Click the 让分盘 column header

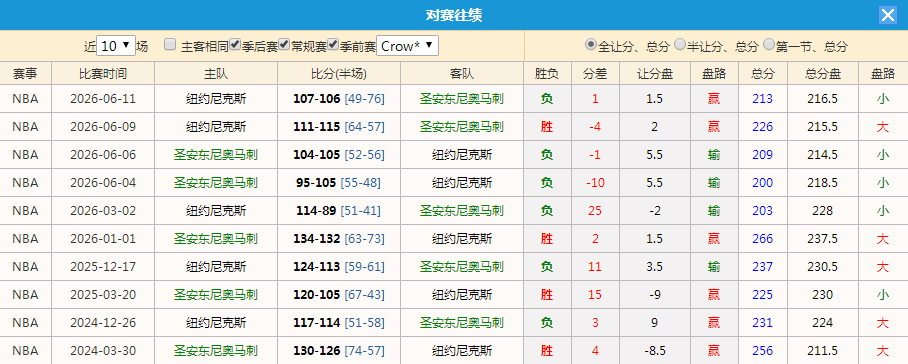(655, 73)
